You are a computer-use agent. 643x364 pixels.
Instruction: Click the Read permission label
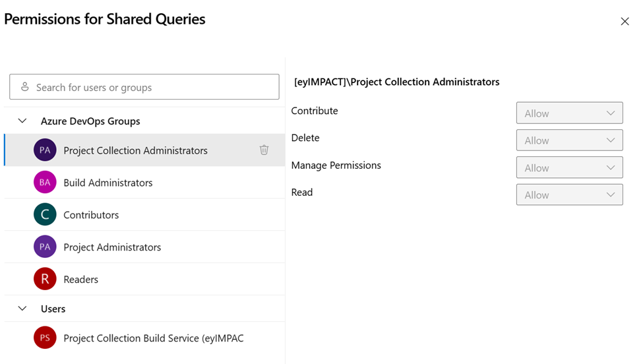302,193
